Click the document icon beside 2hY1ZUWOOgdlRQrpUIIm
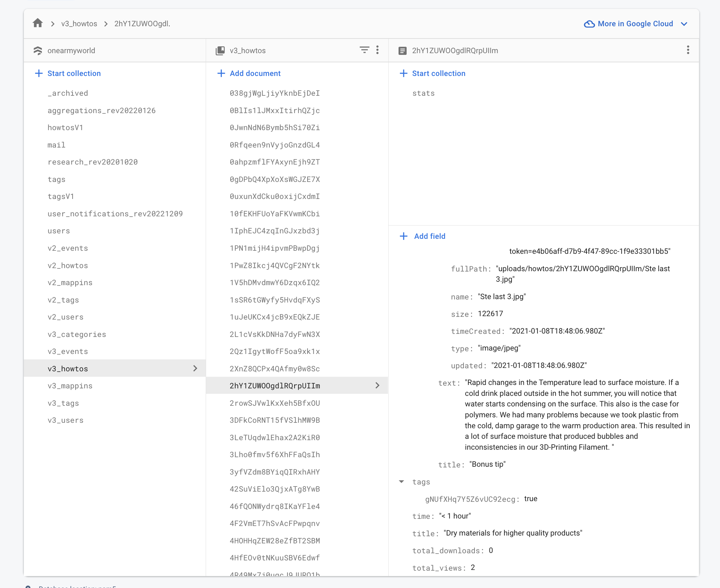Viewport: 720px width, 588px height. [402, 51]
